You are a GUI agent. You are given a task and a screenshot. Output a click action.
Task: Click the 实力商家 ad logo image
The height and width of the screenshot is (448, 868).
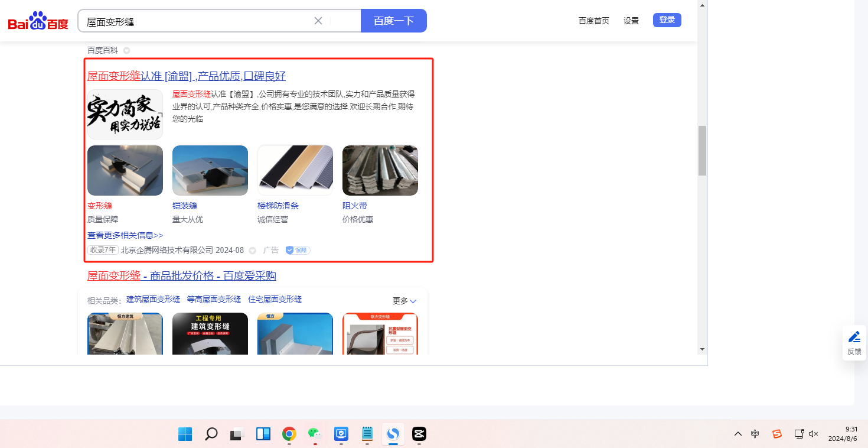pos(125,114)
